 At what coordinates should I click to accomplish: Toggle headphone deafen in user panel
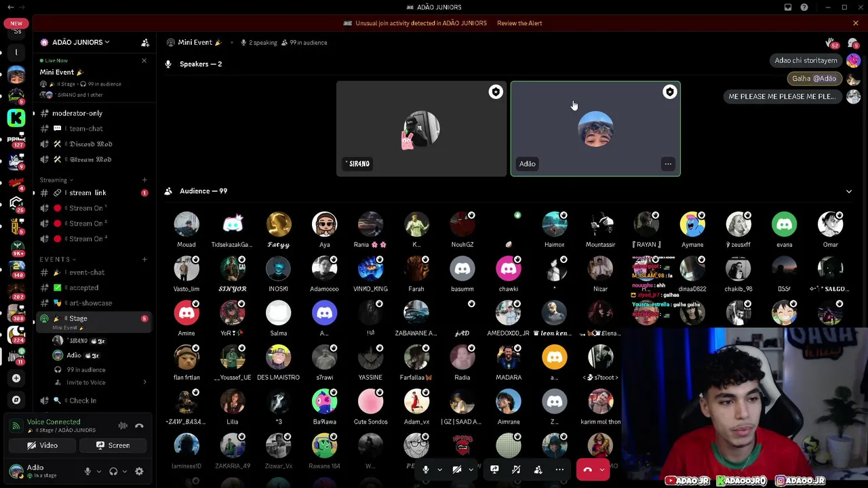[x=113, y=471]
